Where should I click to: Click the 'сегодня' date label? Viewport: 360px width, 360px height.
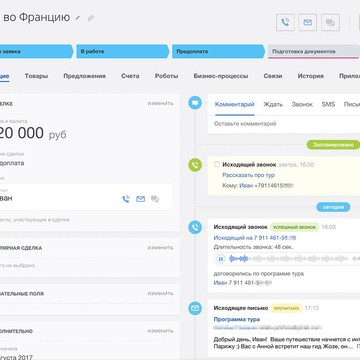(333, 207)
